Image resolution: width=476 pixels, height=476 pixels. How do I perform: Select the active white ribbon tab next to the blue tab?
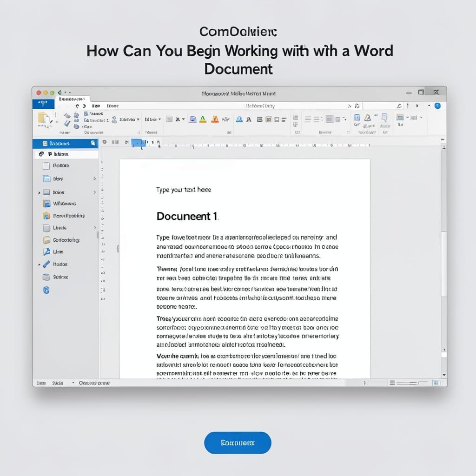(72, 99)
